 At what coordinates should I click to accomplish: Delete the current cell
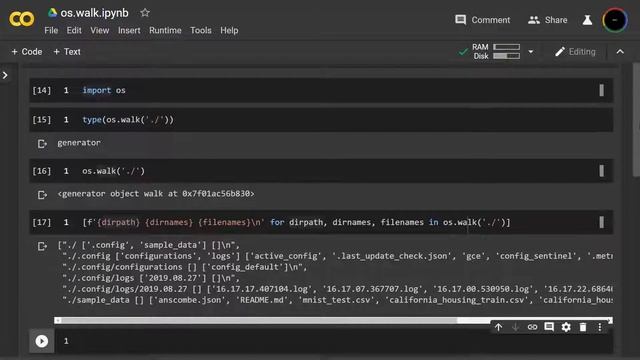(x=583, y=327)
